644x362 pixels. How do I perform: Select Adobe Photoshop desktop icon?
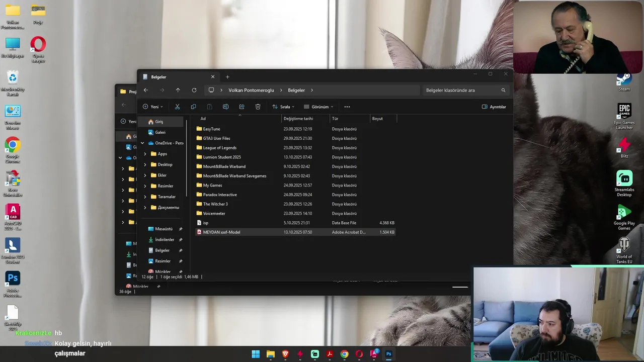pyautogui.click(x=13, y=285)
